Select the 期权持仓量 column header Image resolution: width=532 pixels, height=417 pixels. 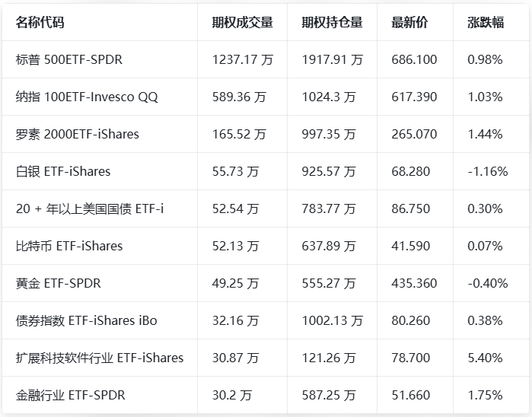tap(332, 23)
